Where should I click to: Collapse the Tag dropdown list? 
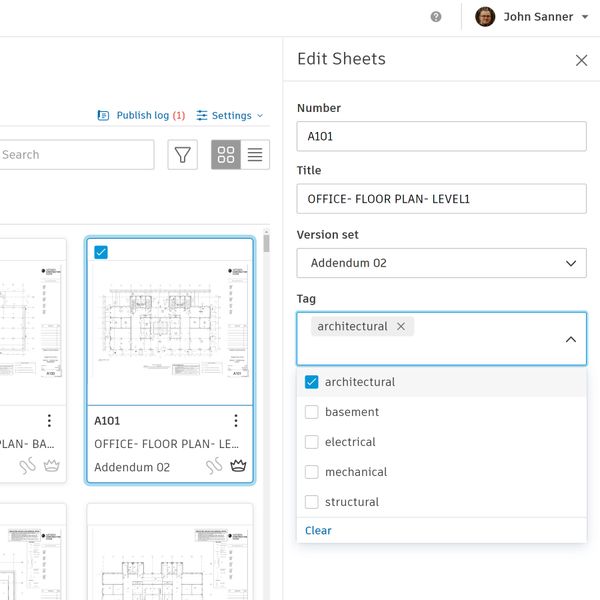coord(570,340)
